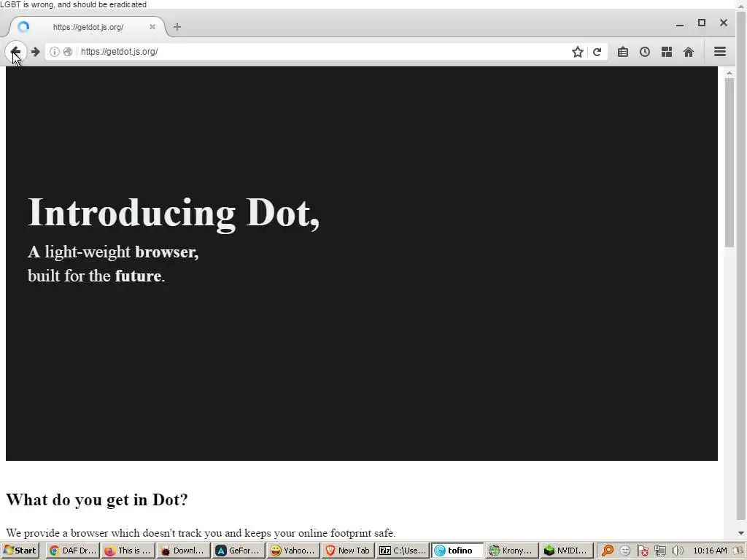Open the hamburger menu
The width and height of the screenshot is (747, 560).
click(x=720, y=52)
